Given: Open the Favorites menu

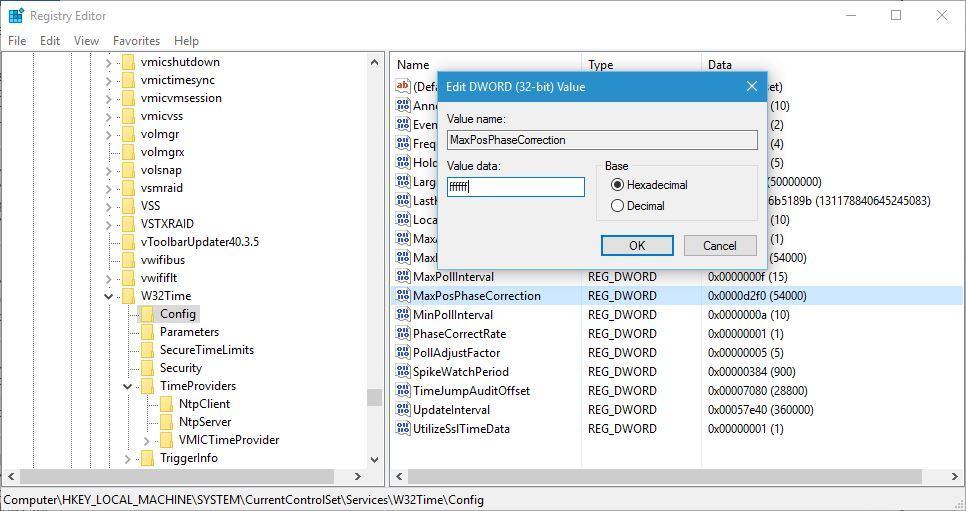Looking at the screenshot, I should [x=136, y=41].
